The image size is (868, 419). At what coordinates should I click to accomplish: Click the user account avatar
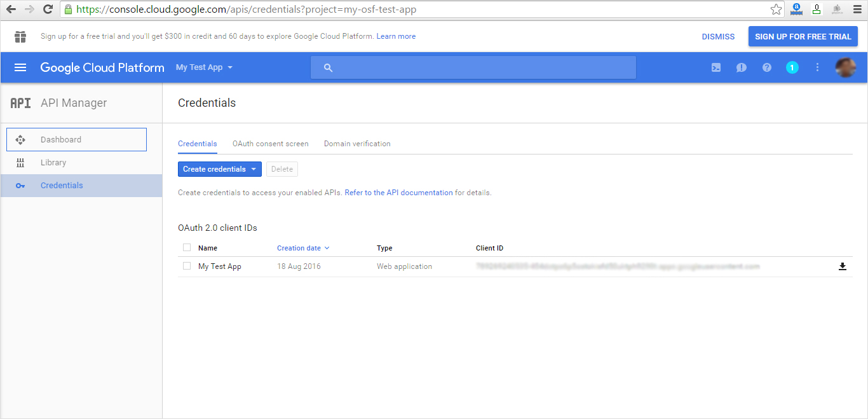[x=845, y=67]
